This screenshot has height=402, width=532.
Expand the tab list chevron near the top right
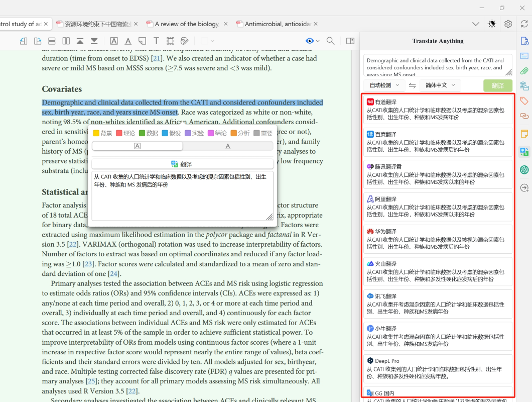click(x=476, y=23)
